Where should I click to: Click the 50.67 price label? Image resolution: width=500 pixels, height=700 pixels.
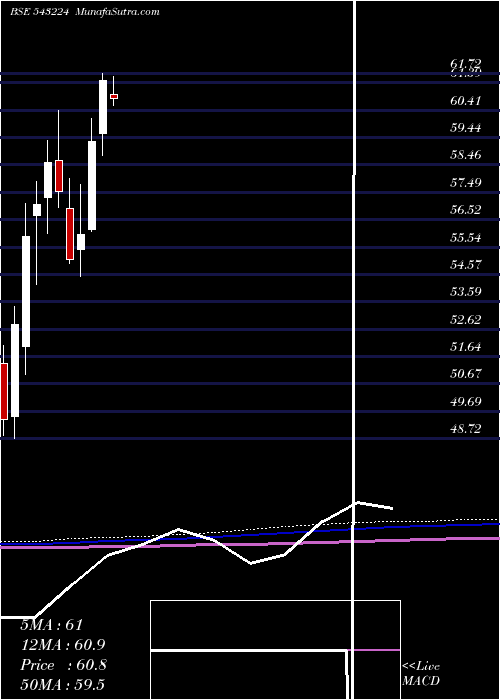pos(466,375)
